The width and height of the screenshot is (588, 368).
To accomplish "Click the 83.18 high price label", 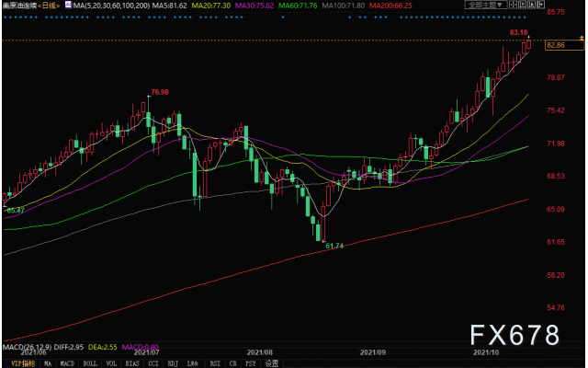I will (x=518, y=33).
